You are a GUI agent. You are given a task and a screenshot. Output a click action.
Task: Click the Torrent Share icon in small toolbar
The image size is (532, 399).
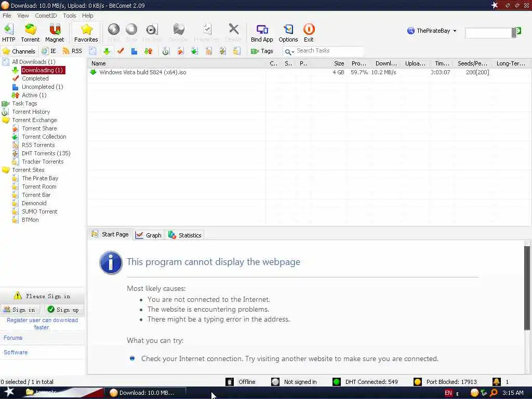[180, 51]
